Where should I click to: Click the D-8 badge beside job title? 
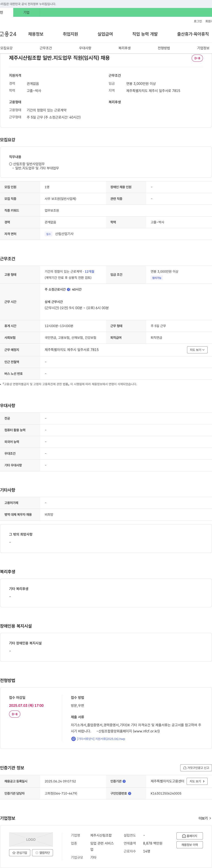197,58
